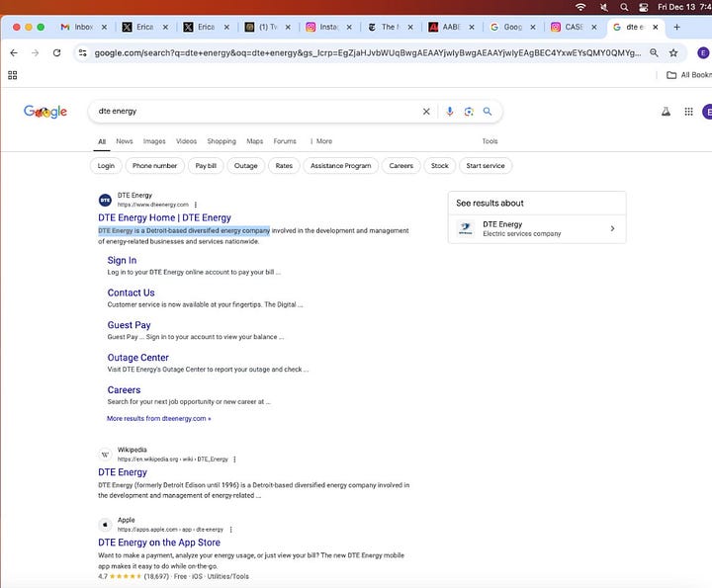The height and width of the screenshot is (588, 712).
Task: Select the Videos search tab
Action: click(x=187, y=141)
